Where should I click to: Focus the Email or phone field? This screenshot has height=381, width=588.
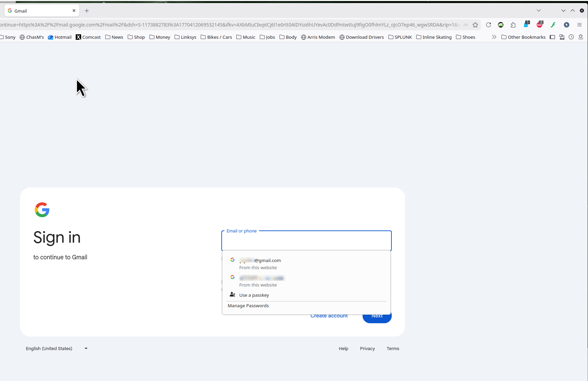(x=307, y=241)
